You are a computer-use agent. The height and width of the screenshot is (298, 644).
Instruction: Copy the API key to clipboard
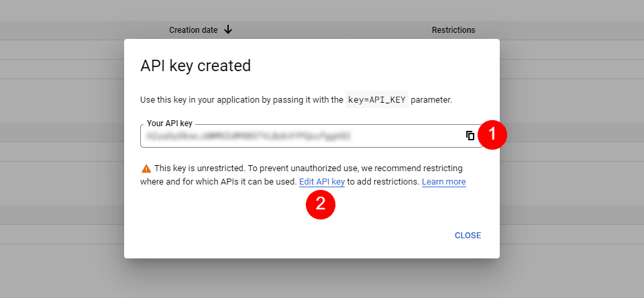point(470,136)
